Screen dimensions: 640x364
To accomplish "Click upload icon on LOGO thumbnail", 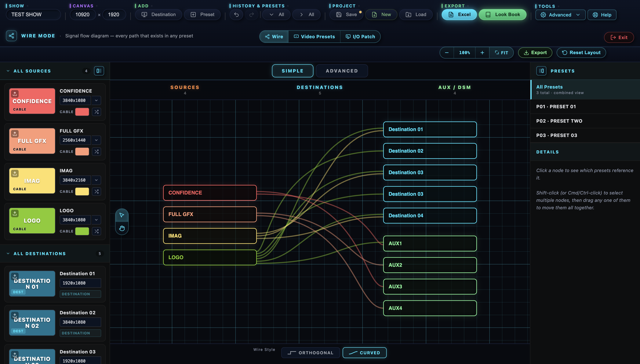I will click(15, 213).
